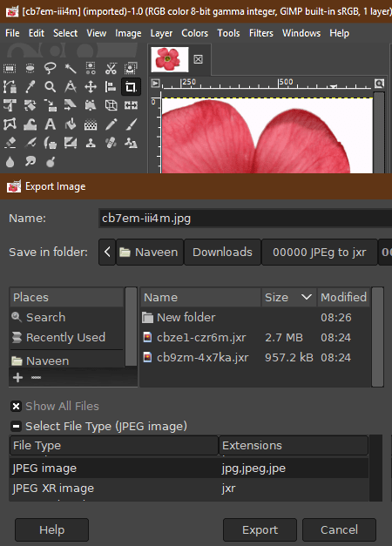Select the Bucket Fill tool
This screenshot has height=546, width=392.
coord(71,125)
